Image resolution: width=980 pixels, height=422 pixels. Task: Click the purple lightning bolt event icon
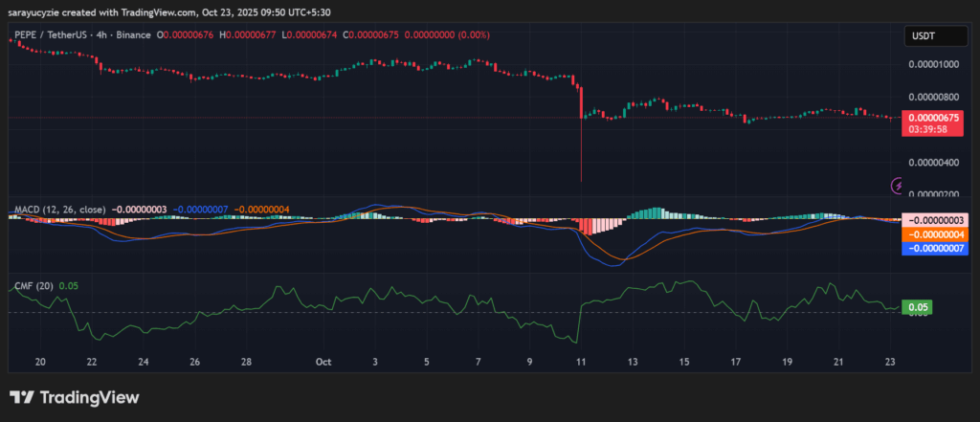pos(898,186)
